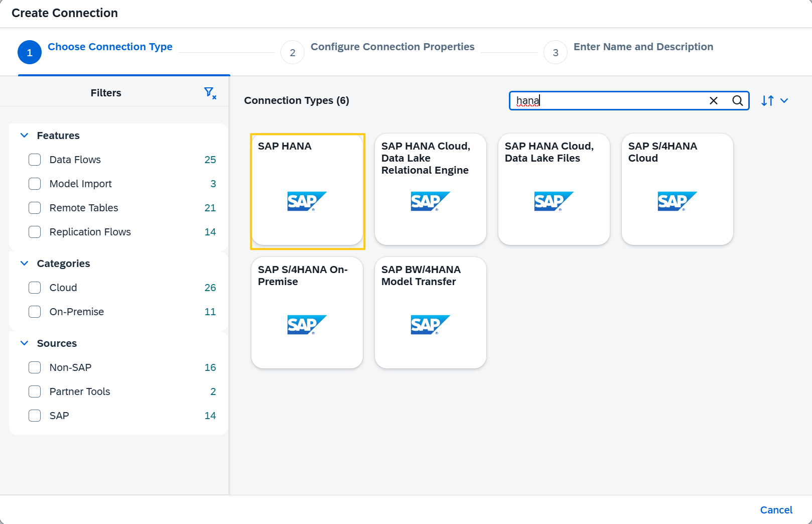Screen dimensions: 812x524
Task: Click SAP logo on S/4HANA On-Premise tile
Action: 307,325
